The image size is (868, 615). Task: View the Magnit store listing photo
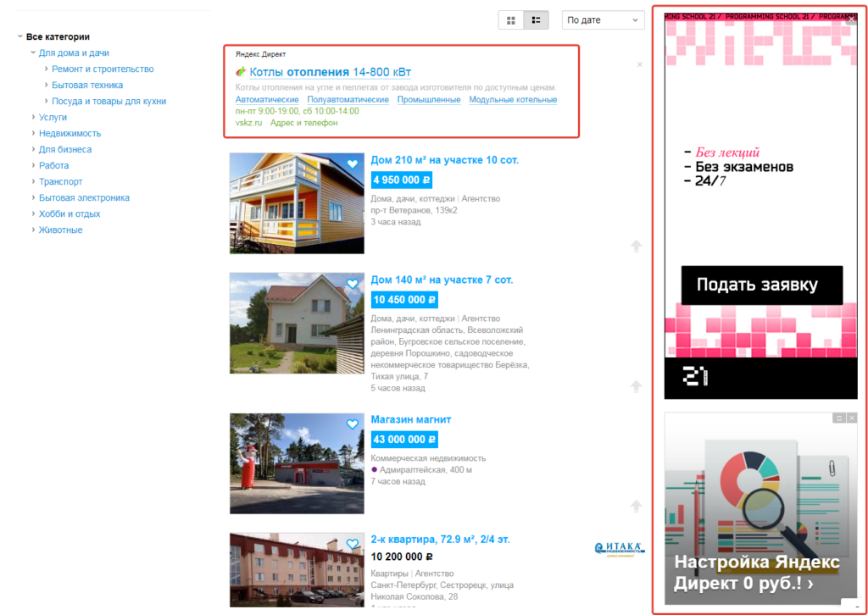297,463
